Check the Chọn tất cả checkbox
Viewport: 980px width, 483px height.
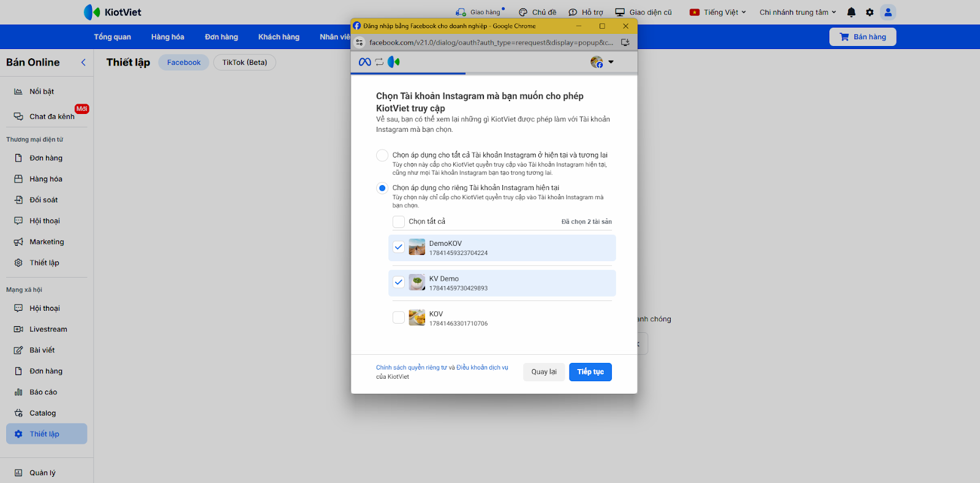pyautogui.click(x=399, y=221)
